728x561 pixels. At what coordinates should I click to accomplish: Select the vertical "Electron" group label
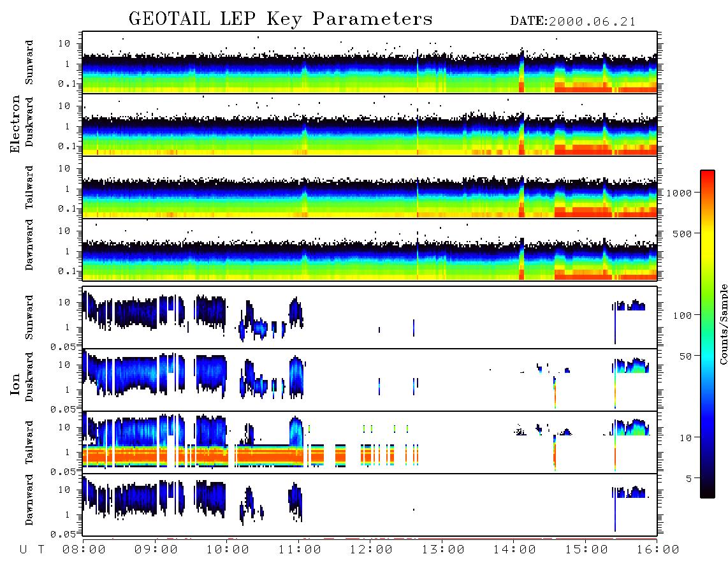pos(15,124)
